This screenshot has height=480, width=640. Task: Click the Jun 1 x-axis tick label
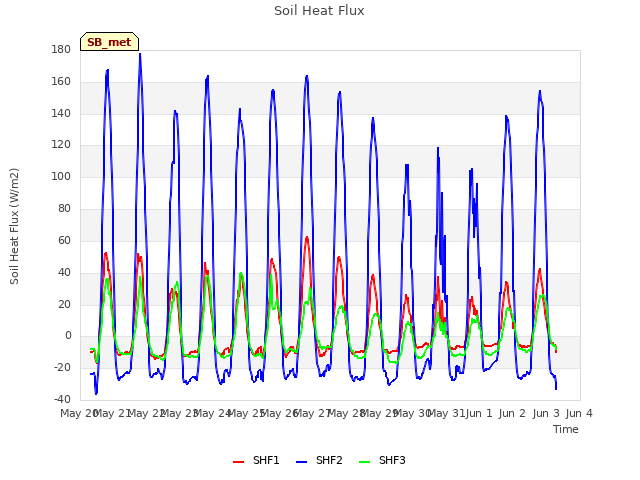pyautogui.click(x=479, y=413)
